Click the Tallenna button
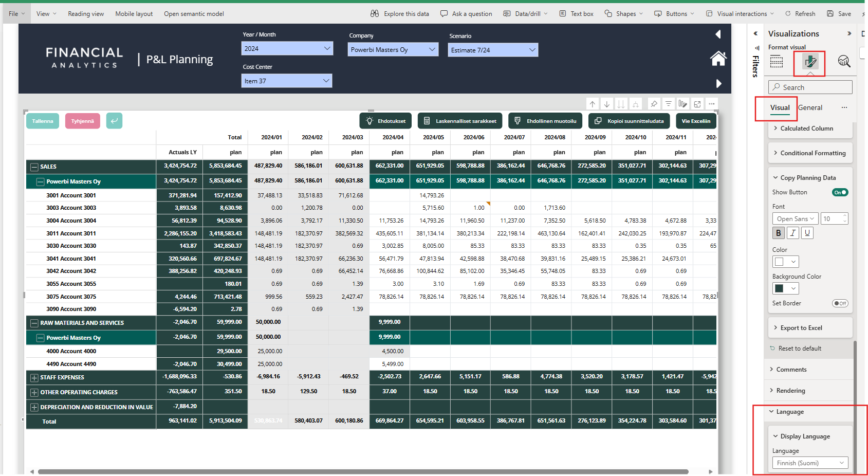Screen dimensions: 868x476 coord(43,121)
